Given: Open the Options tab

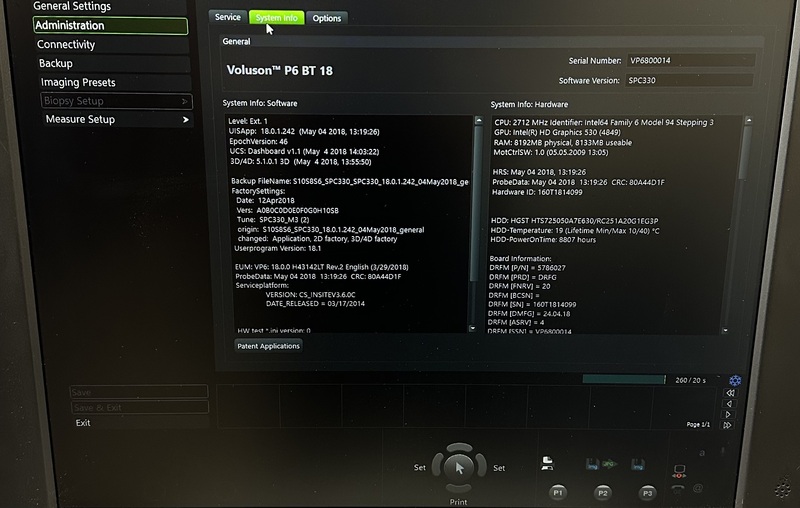Looking at the screenshot, I should tap(326, 18).
